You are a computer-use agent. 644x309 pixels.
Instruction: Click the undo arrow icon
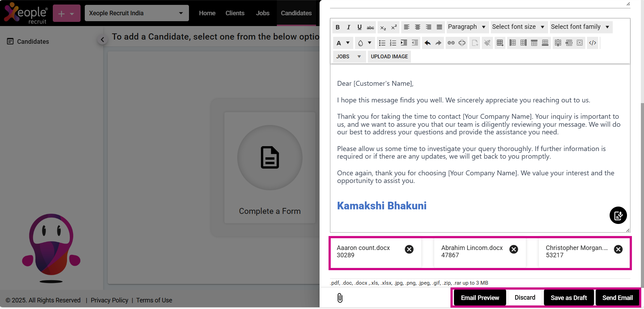click(x=428, y=43)
